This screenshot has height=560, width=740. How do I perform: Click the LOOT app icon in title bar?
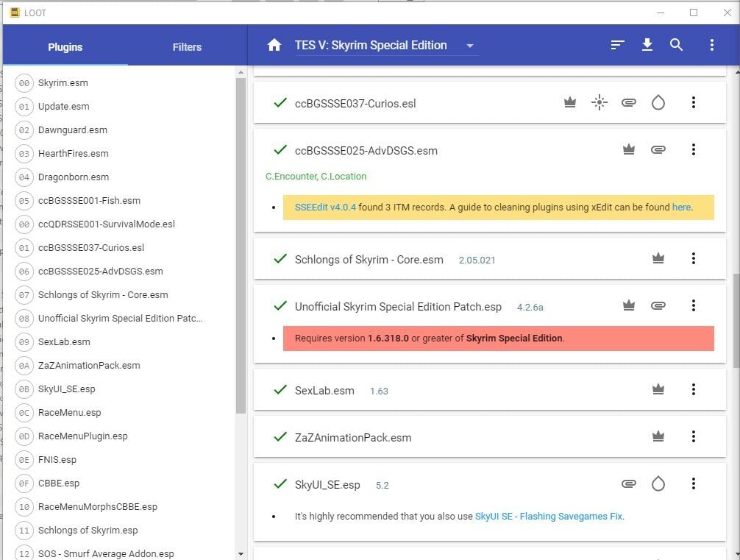coord(15,13)
